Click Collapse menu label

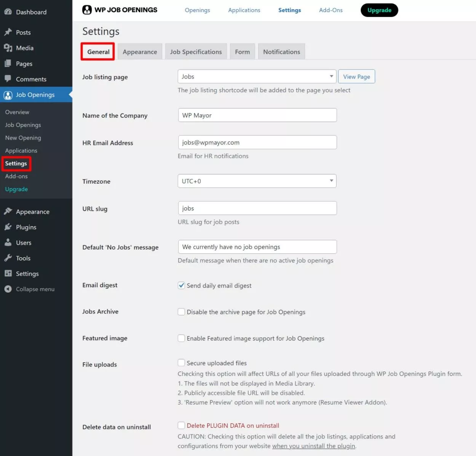(35, 289)
